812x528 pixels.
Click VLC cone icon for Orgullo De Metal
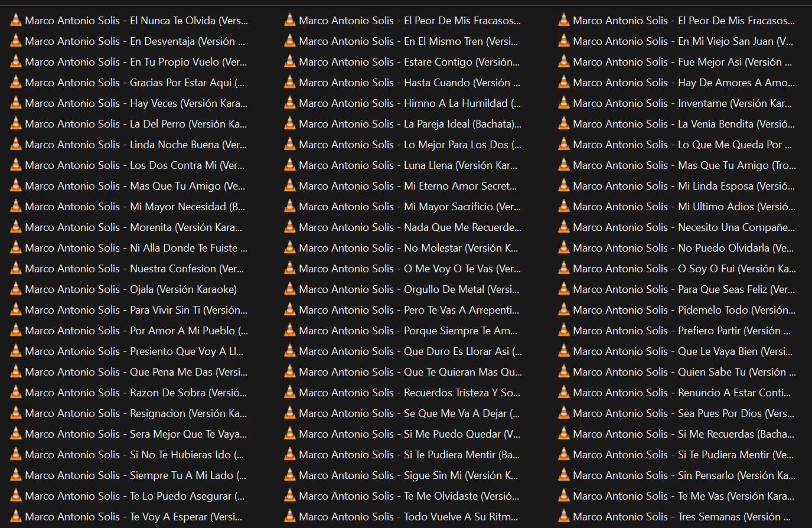290,289
